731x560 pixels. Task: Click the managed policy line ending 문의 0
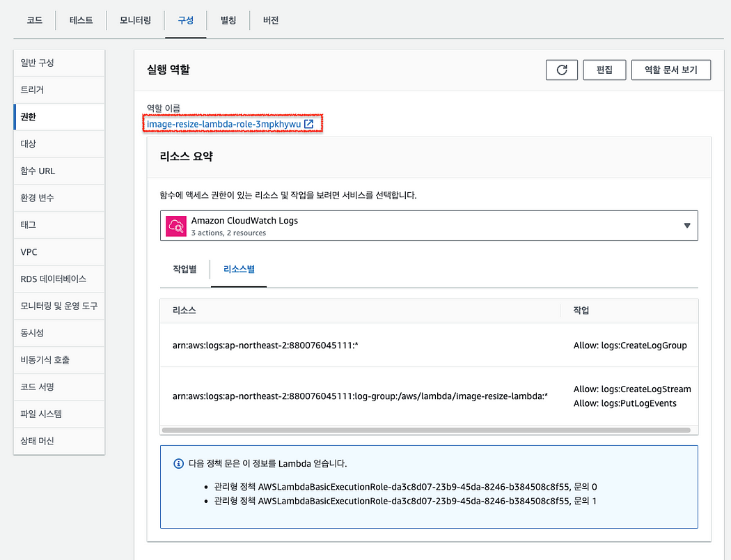tap(405, 487)
